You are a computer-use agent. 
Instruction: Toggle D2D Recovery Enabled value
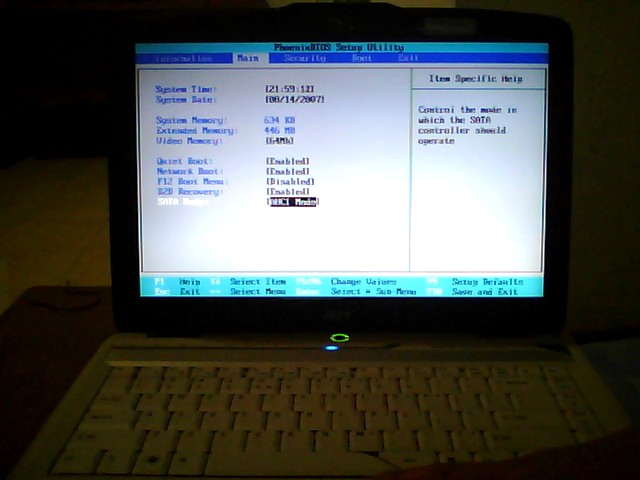tap(288, 192)
